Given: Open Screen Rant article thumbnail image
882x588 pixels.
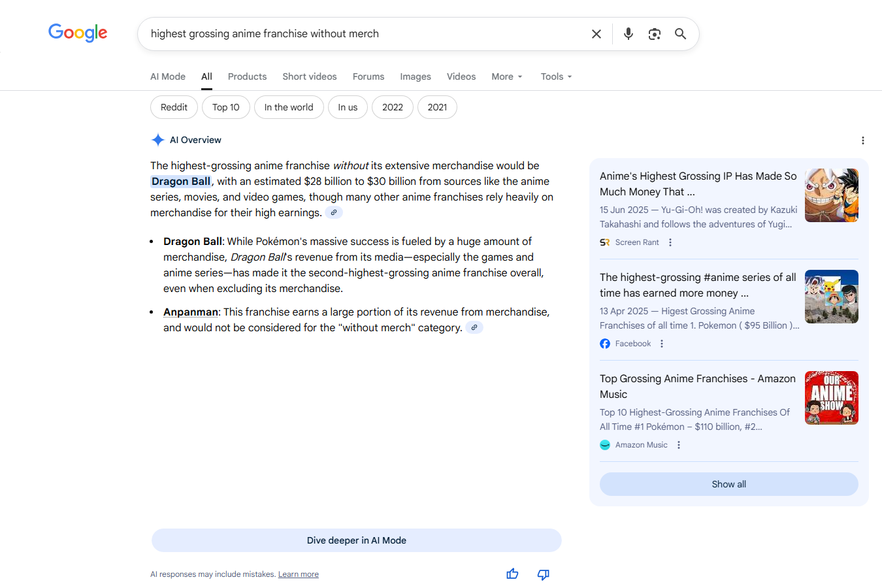Looking at the screenshot, I should pos(832,195).
